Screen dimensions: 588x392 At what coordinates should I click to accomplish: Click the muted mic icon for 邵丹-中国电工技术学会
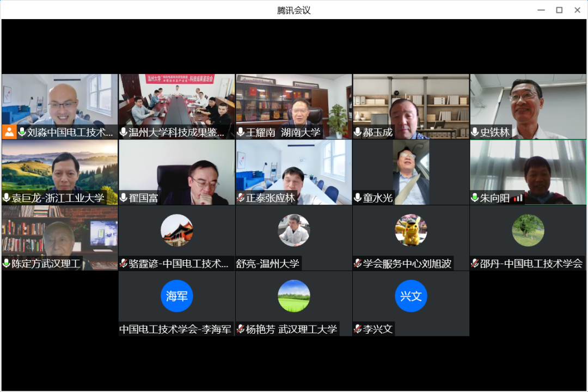tap(475, 264)
